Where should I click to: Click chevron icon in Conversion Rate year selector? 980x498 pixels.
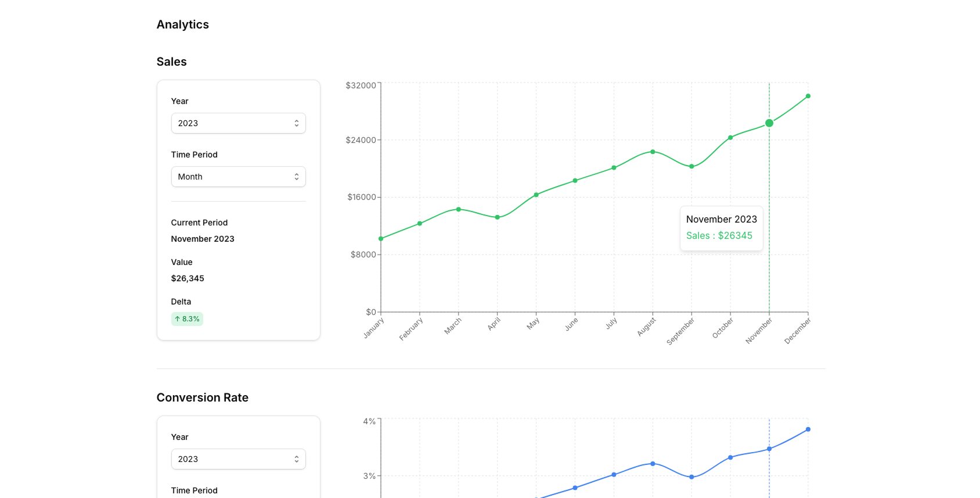296,459
